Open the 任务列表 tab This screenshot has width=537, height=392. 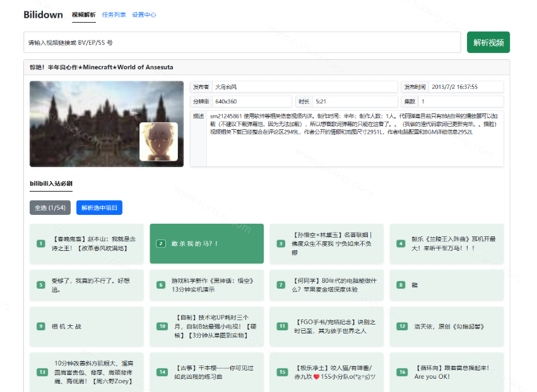114,14
